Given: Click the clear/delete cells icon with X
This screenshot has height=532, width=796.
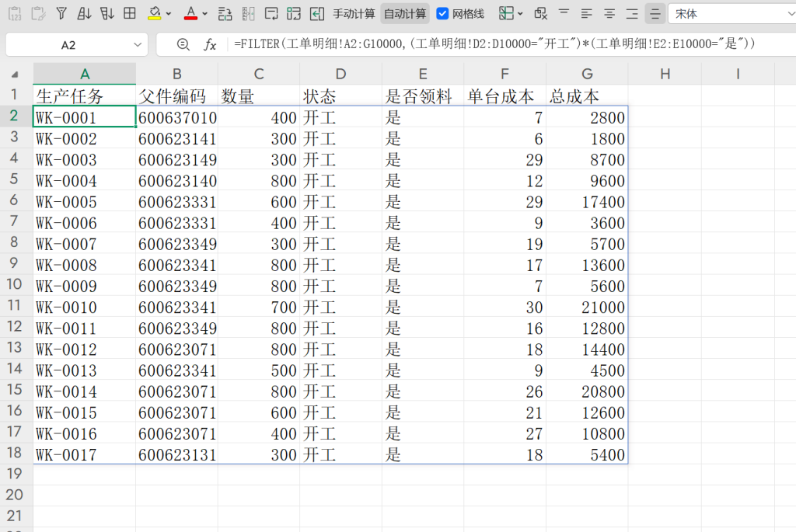Looking at the screenshot, I should pyautogui.click(x=541, y=14).
